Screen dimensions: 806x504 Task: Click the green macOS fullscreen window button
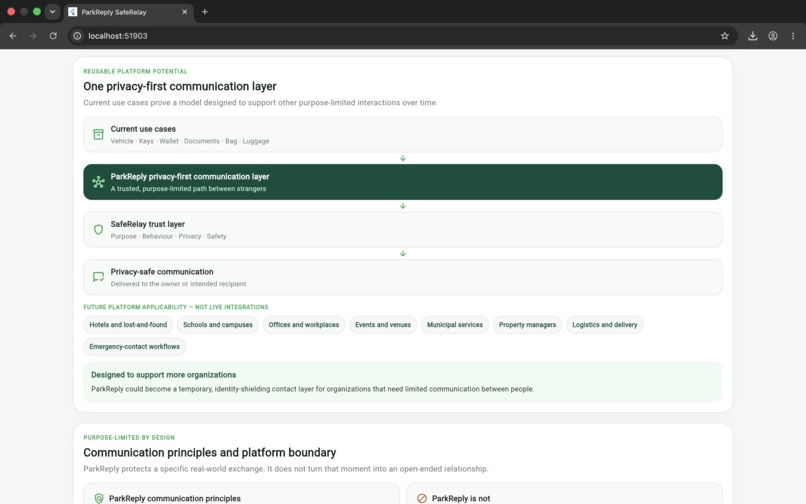point(36,11)
